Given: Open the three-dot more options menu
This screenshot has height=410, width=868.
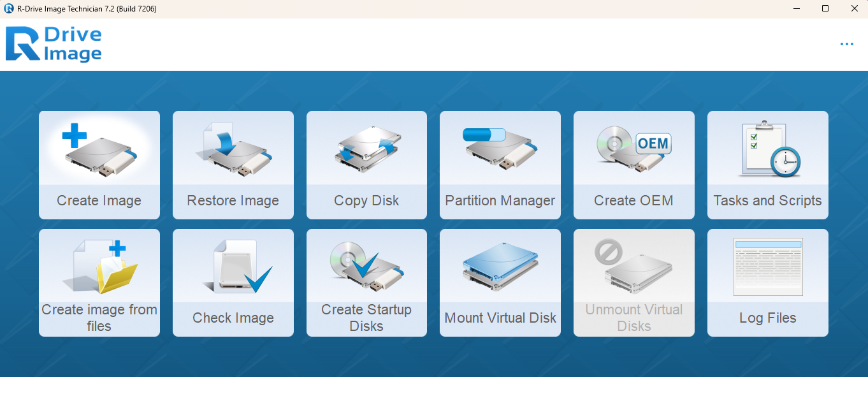Looking at the screenshot, I should pos(846,45).
